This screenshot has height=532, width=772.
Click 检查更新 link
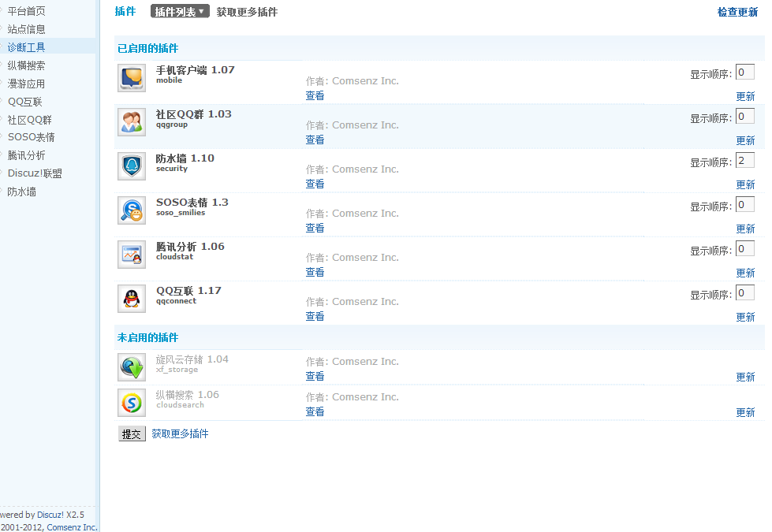coord(737,12)
